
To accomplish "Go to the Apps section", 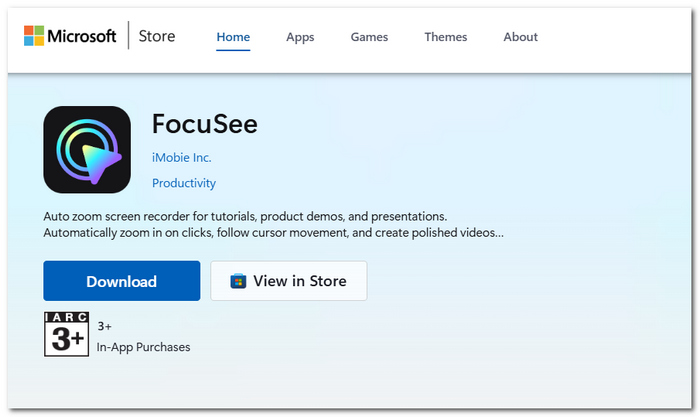I will (x=300, y=37).
